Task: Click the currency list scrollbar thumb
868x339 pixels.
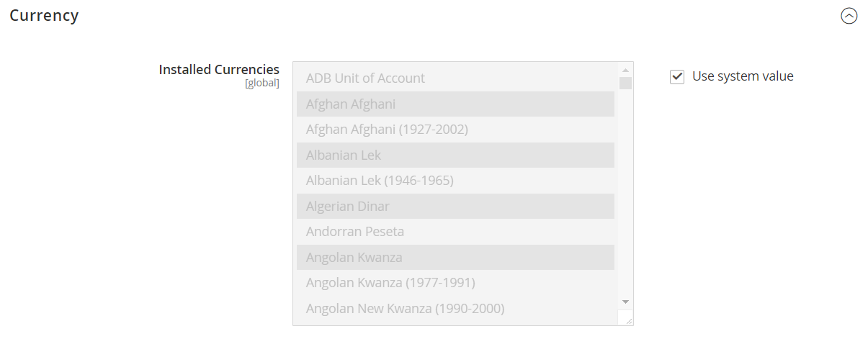Action: point(625,83)
